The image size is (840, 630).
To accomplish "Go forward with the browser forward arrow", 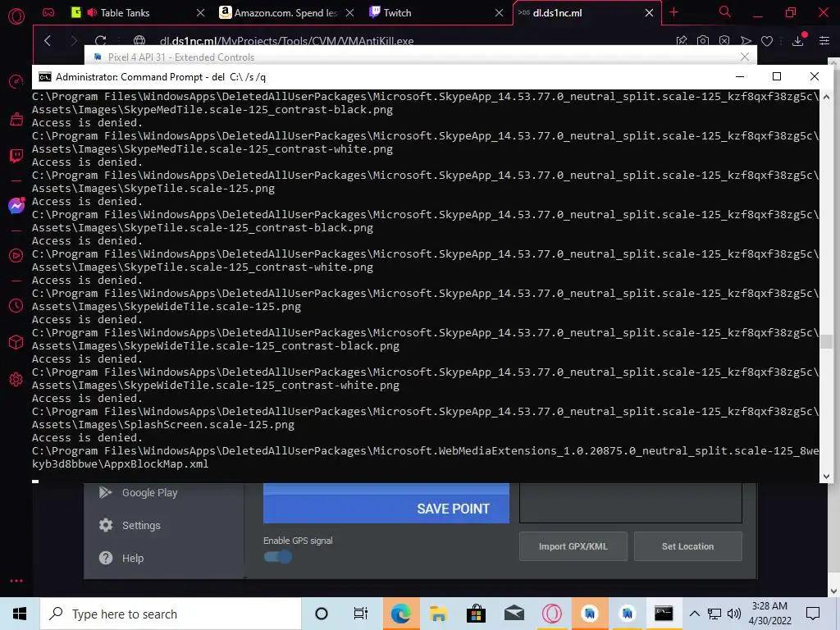I will tap(74, 41).
